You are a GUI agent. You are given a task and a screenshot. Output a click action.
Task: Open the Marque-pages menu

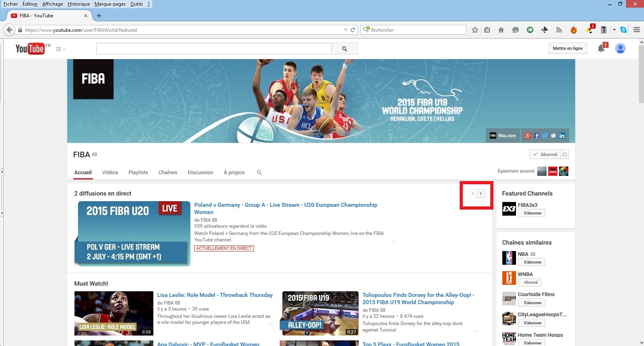[x=110, y=4]
